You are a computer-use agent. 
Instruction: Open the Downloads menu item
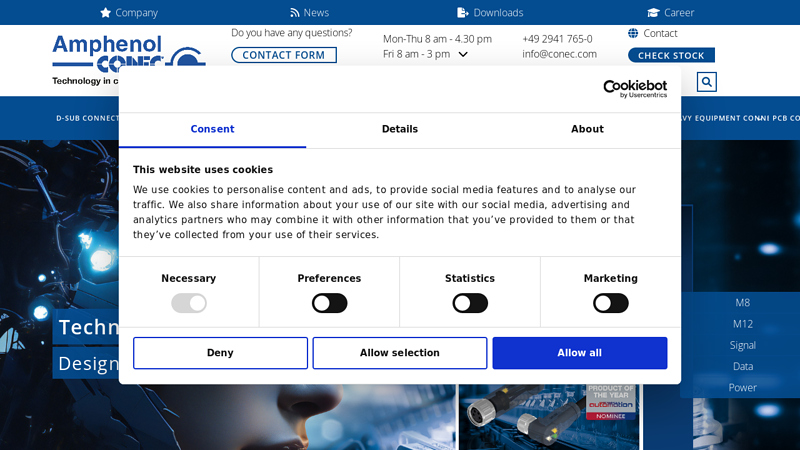[x=490, y=13]
